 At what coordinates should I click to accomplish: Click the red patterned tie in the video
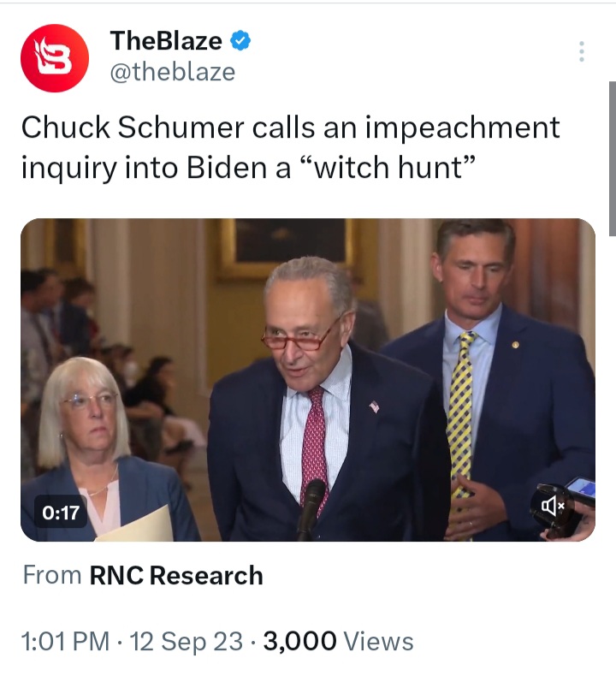pyautogui.click(x=316, y=446)
